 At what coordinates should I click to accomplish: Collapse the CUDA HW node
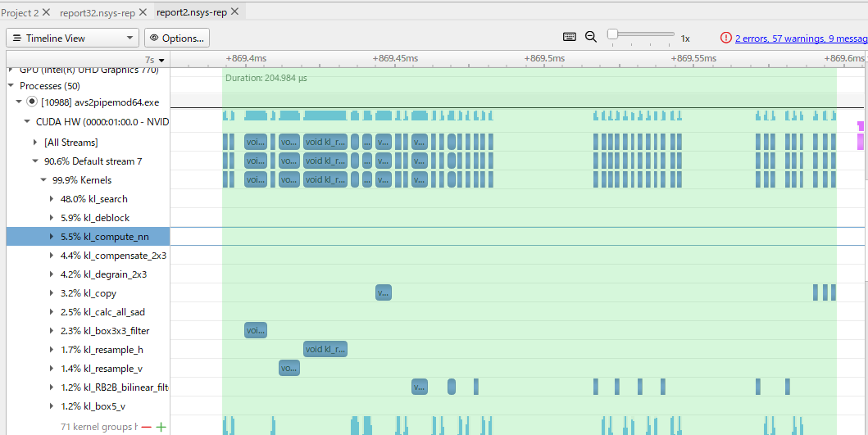[26, 122]
